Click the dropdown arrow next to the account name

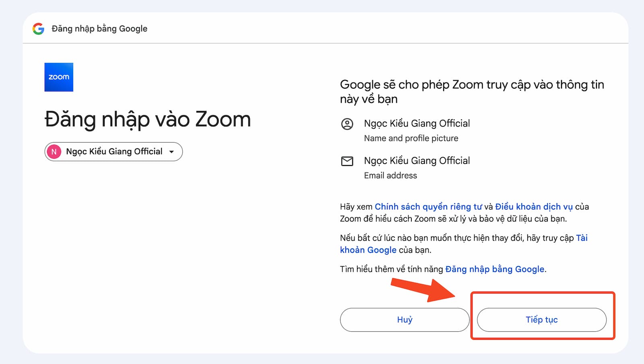171,152
